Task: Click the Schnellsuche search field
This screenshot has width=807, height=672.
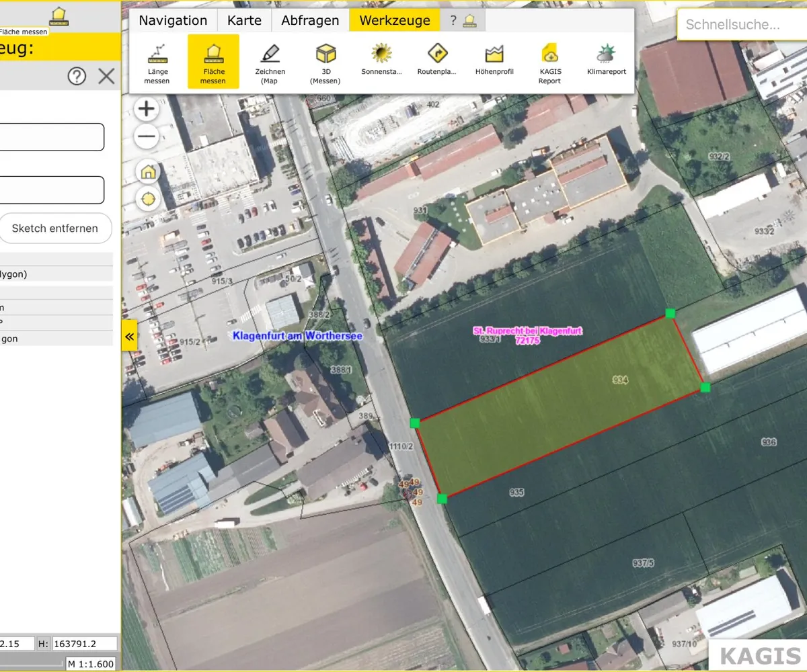Action: [x=740, y=26]
